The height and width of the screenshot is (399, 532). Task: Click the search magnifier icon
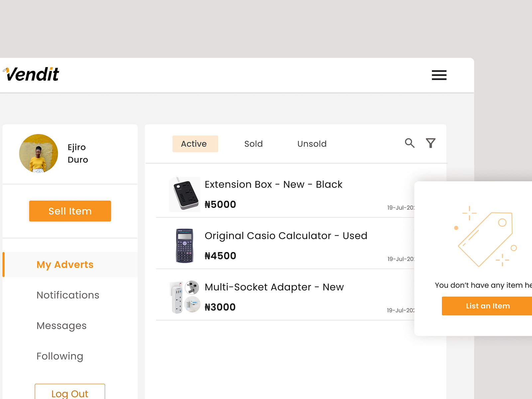point(410,143)
